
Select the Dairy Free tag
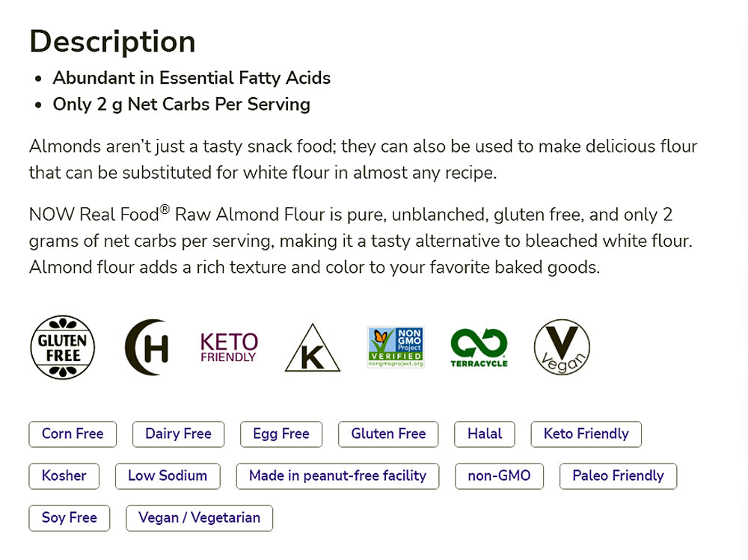pyautogui.click(x=178, y=434)
